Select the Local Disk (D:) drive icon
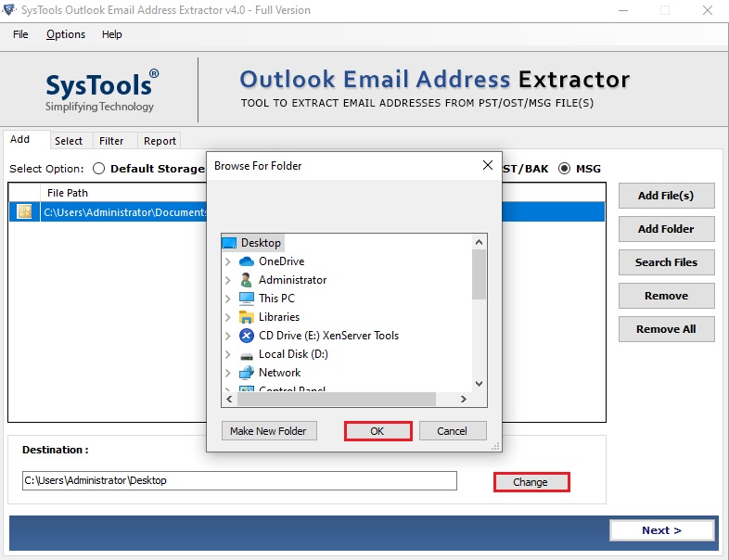 point(247,354)
